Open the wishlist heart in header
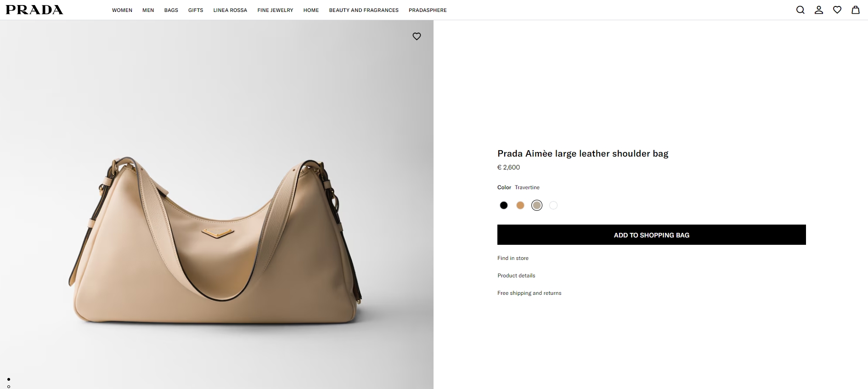Screen dimensions: 868x389 837,10
